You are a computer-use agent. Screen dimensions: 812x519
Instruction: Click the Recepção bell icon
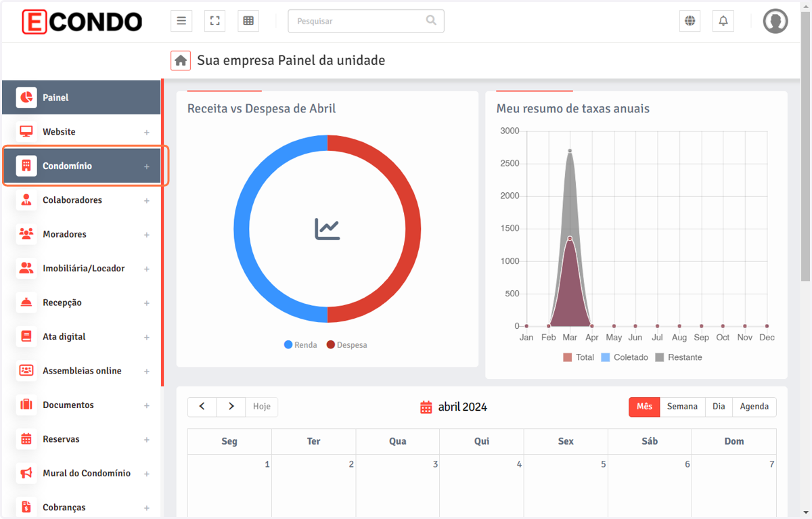(x=26, y=302)
